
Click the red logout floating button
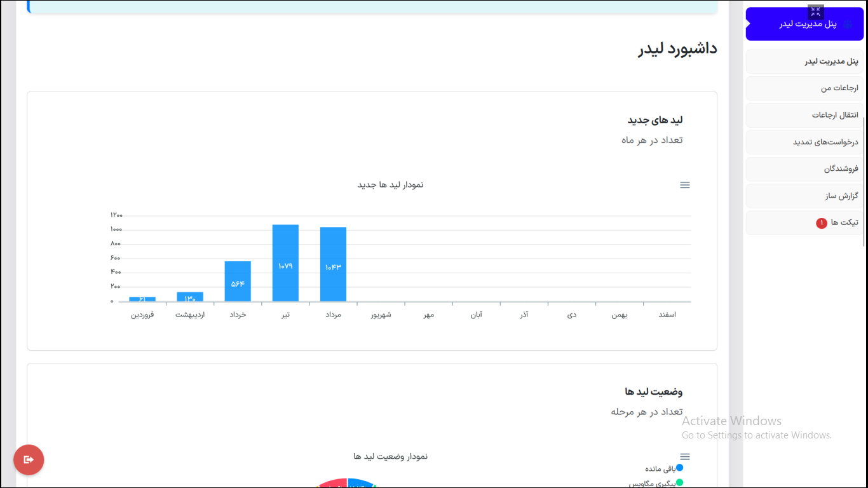pyautogui.click(x=29, y=459)
